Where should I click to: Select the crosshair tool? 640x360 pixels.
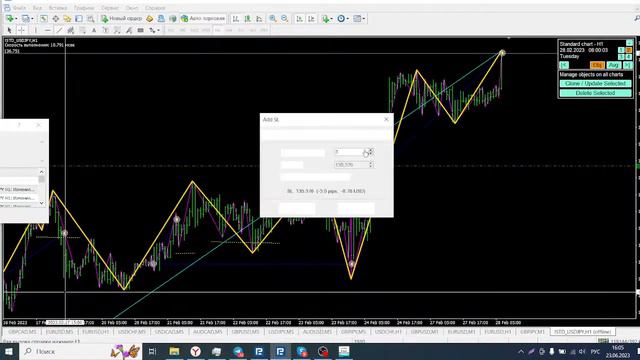point(22,30)
